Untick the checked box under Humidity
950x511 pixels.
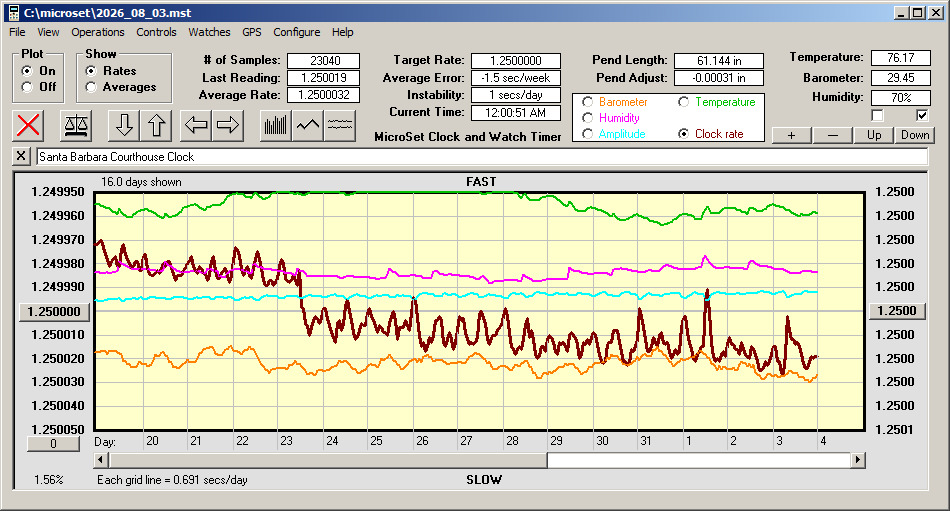click(922, 115)
